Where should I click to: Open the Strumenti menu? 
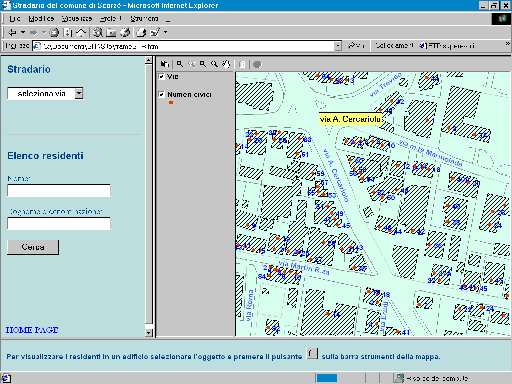144,19
